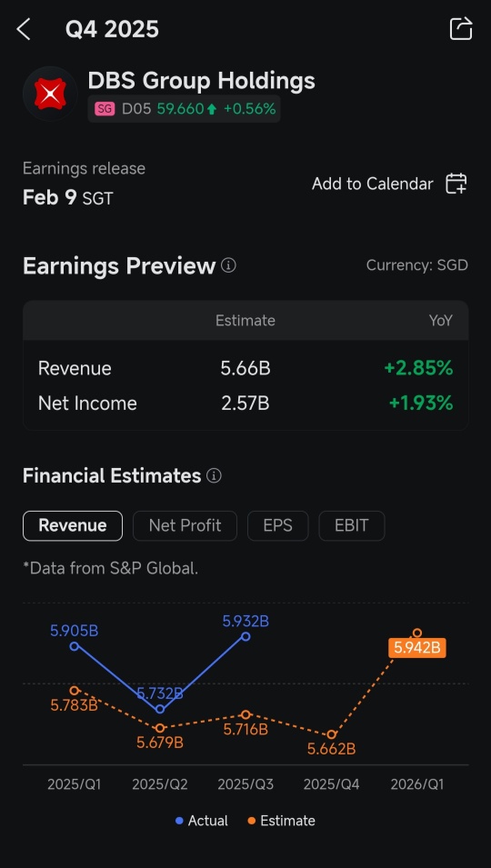491x868 pixels.
Task: Open the share icon at top right
Action: point(461,29)
